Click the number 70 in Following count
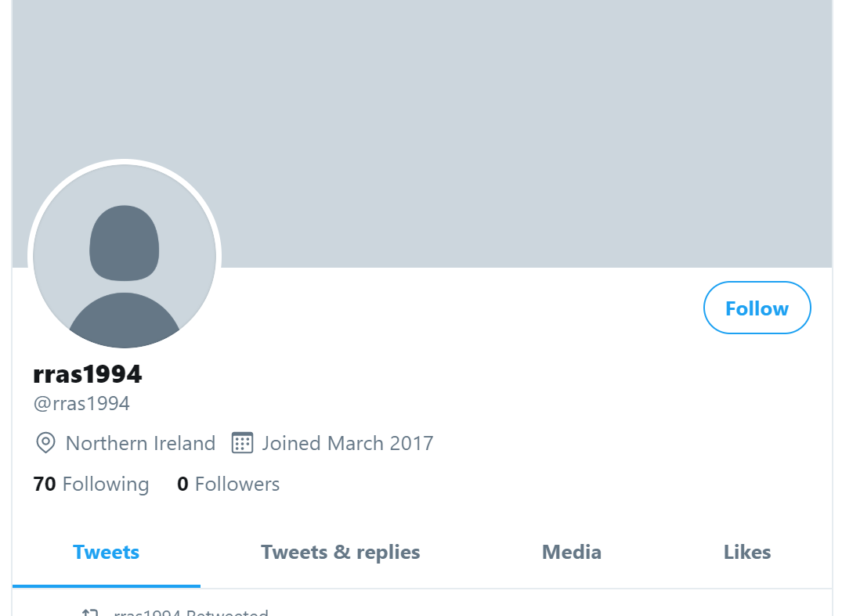The image size is (842, 616). click(x=45, y=484)
